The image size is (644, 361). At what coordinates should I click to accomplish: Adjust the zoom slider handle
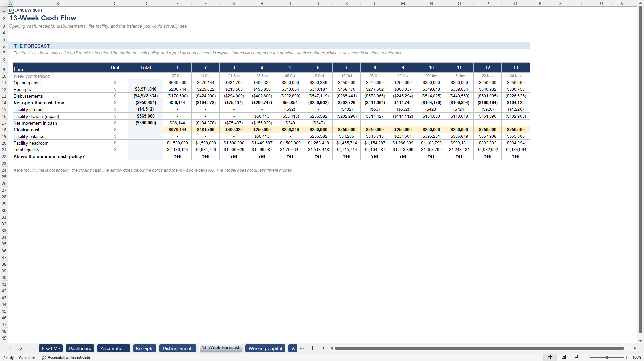(x=607, y=357)
